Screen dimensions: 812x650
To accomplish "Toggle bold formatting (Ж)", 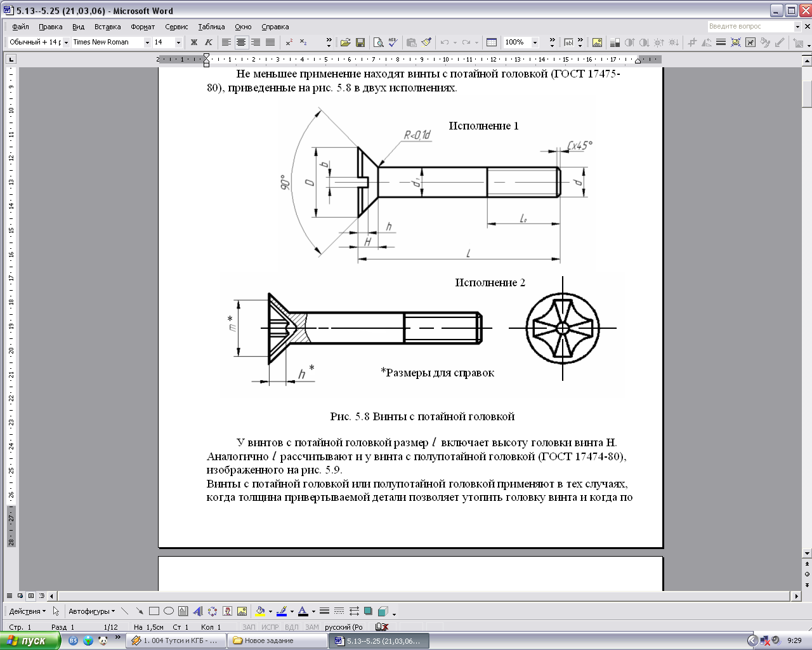I will 194,43.
